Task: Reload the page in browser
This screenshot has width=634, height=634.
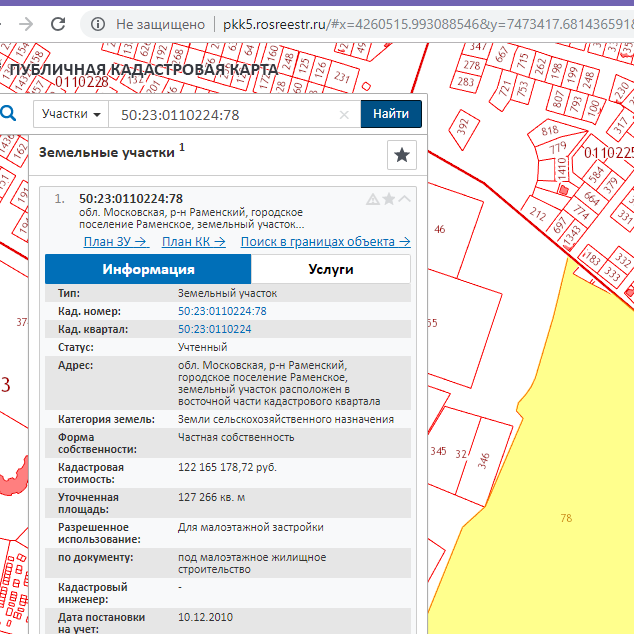Action: (x=60, y=23)
